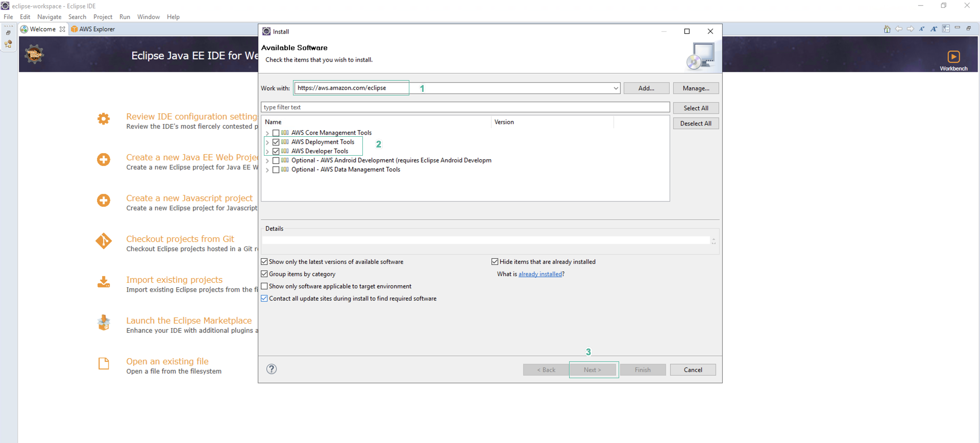Check Optional AWS Data Management Tools checkbox
The image size is (980, 443).
276,170
